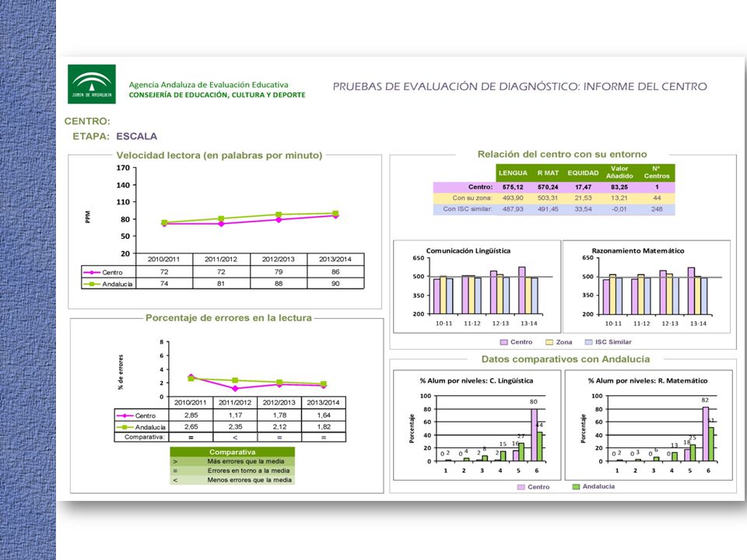Click the Porcentaje de errores en la lectura heading
This screenshot has height=560, width=747.
229,317
